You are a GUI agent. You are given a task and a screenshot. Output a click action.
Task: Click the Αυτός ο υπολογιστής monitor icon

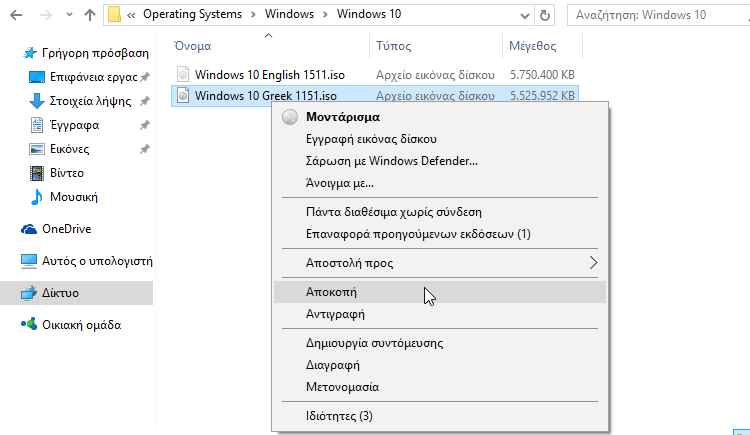[x=29, y=261]
